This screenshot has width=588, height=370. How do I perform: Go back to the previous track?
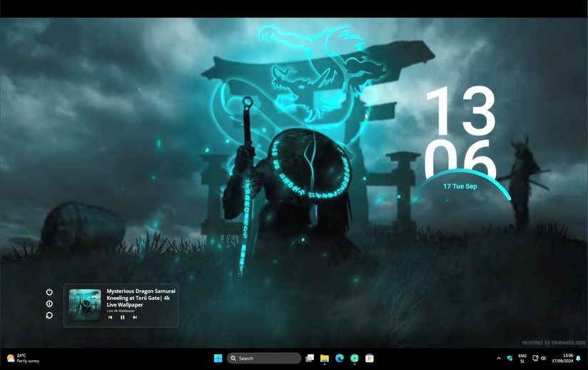click(111, 317)
